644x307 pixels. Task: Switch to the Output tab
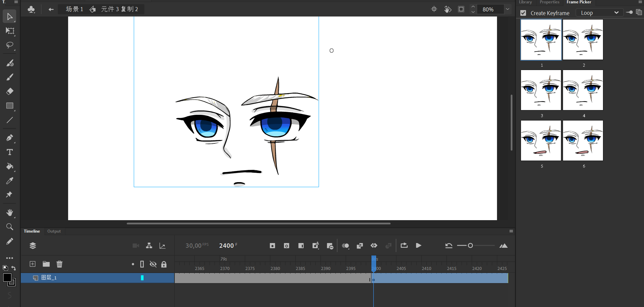(x=54, y=231)
